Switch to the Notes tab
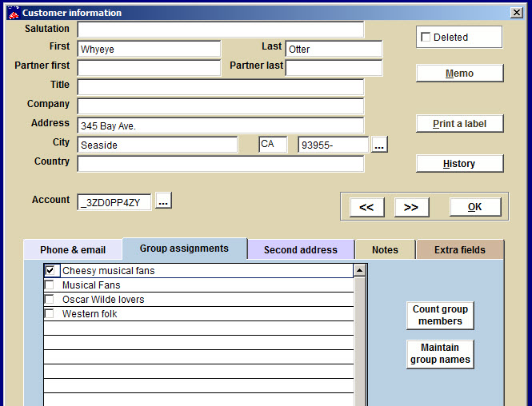The image size is (532, 406). click(x=385, y=250)
